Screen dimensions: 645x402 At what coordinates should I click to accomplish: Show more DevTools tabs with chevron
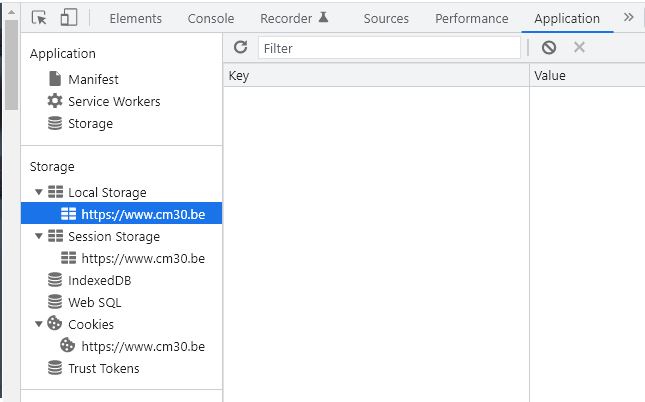pyautogui.click(x=628, y=17)
